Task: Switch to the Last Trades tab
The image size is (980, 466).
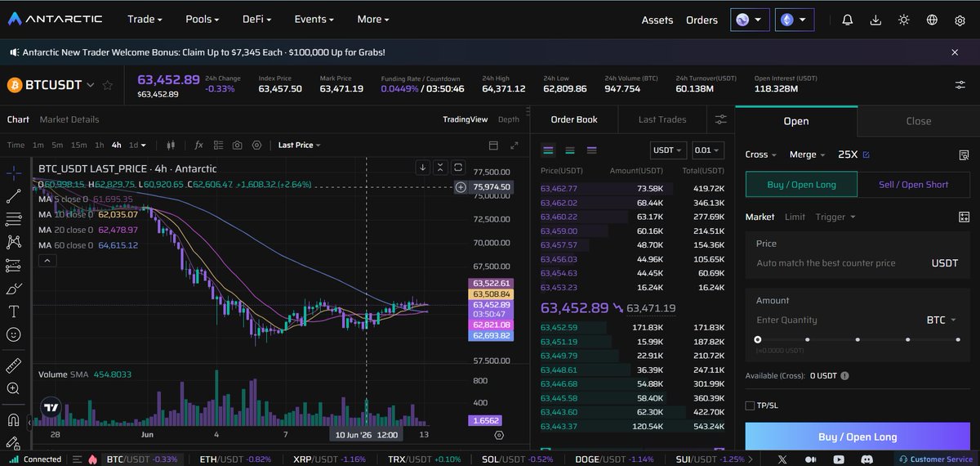Action: (x=662, y=119)
